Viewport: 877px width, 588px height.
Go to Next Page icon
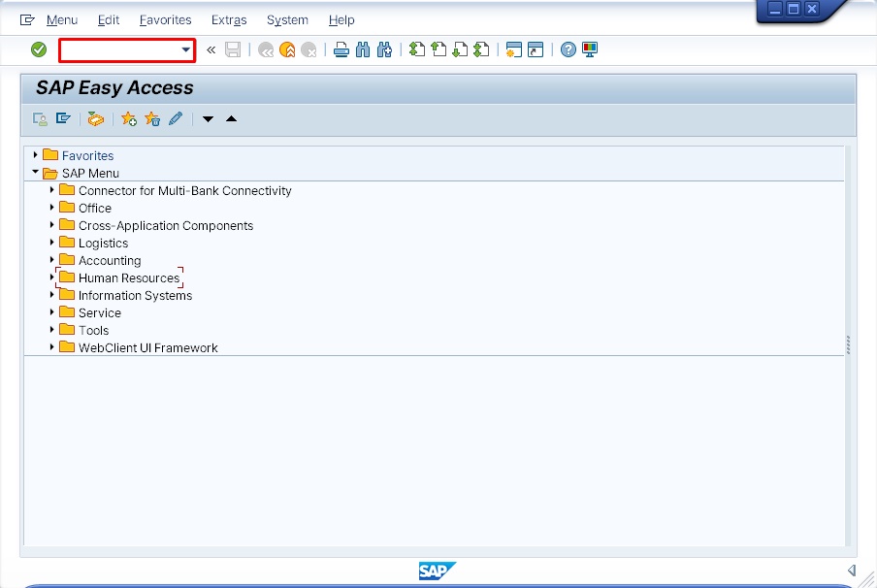click(x=460, y=49)
